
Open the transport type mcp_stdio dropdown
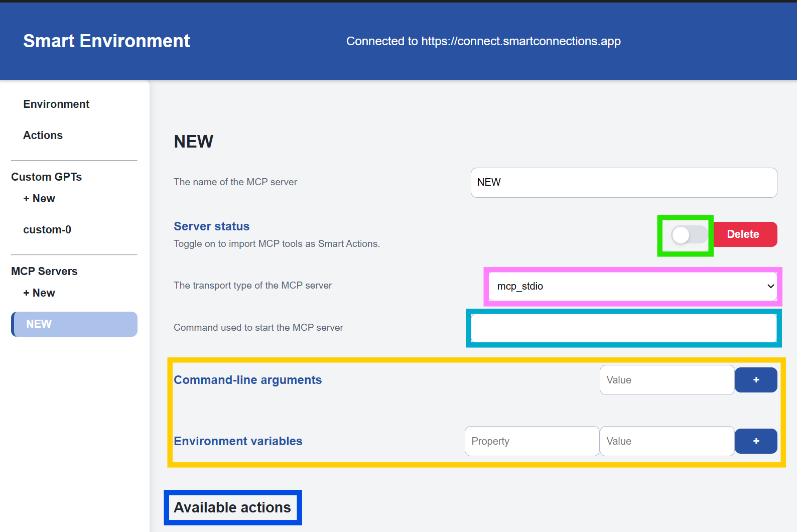[632, 286]
